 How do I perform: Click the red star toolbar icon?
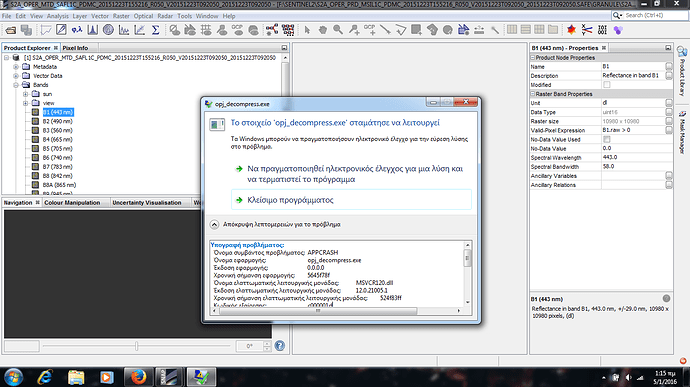tap(571, 30)
